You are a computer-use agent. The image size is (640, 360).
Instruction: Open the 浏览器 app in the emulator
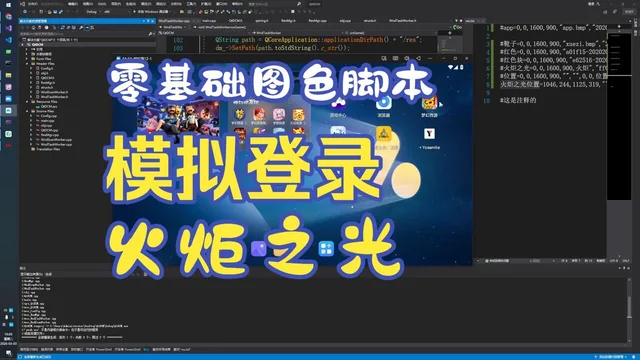[x=383, y=107]
